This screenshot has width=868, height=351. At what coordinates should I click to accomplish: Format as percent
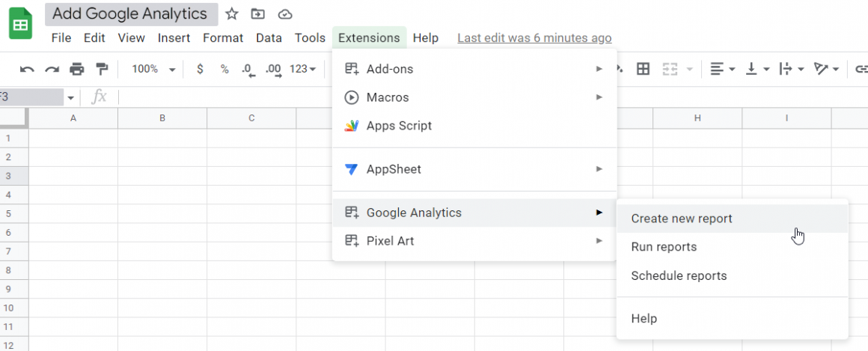click(224, 69)
